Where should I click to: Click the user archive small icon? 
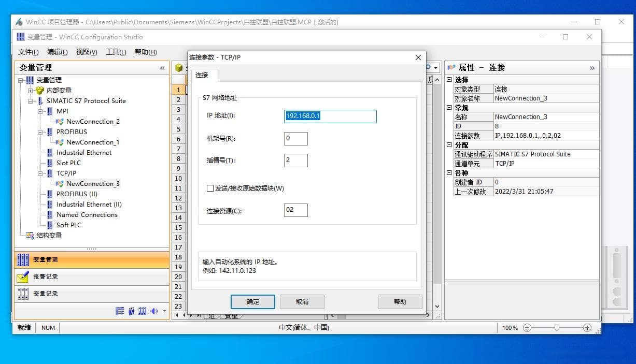click(143, 311)
